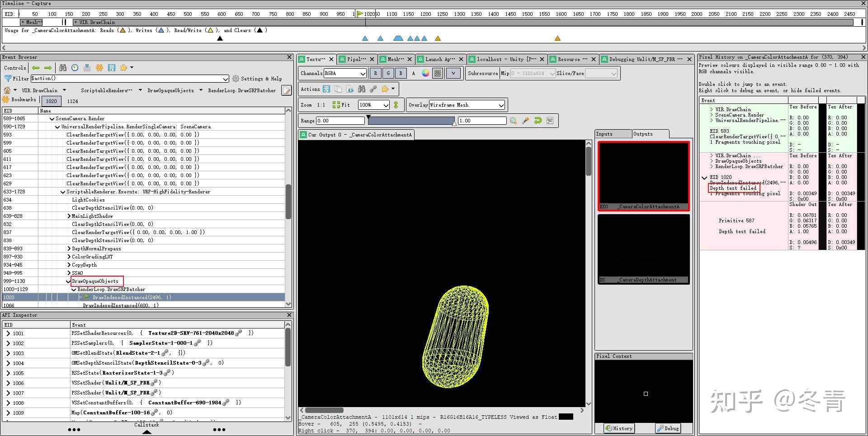Open column selection chart icon in Event Browser
Image resolution: width=868 pixels, height=436 pixels.
point(87,68)
